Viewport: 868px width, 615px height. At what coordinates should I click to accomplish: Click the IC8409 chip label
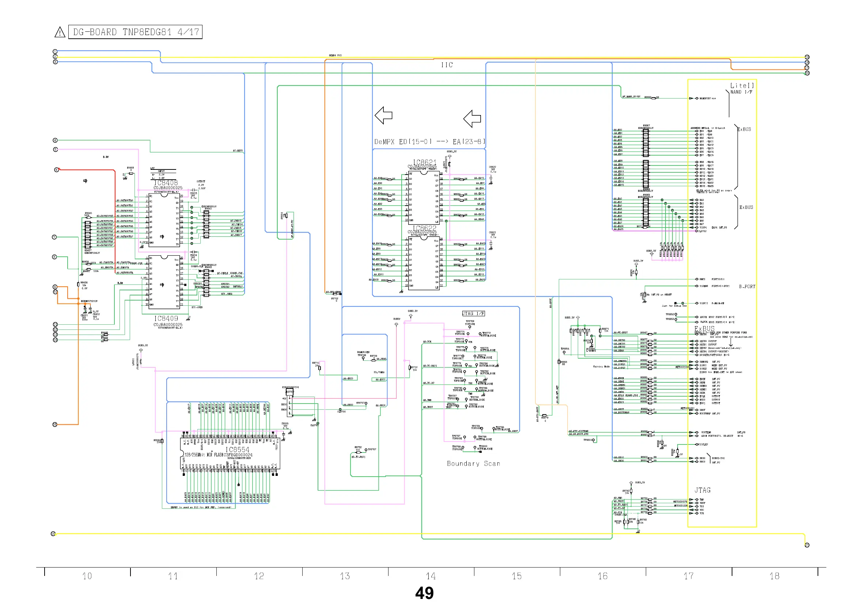tap(166, 319)
